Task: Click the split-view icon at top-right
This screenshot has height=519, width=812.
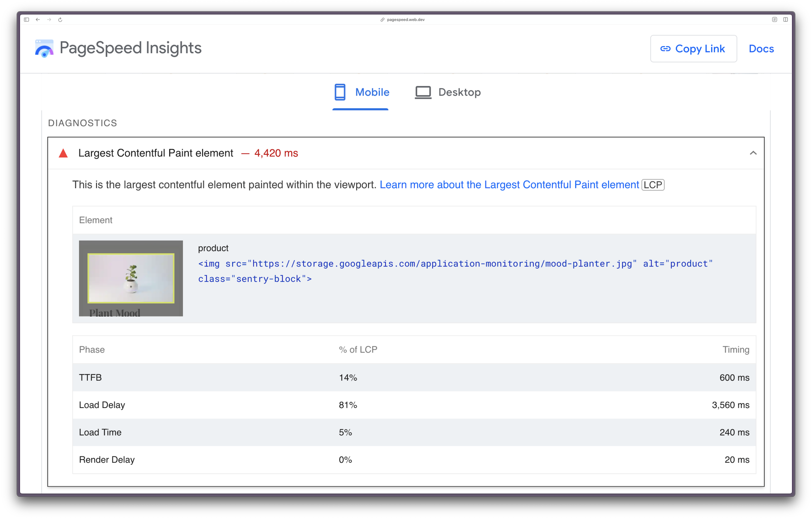Action: (786, 19)
